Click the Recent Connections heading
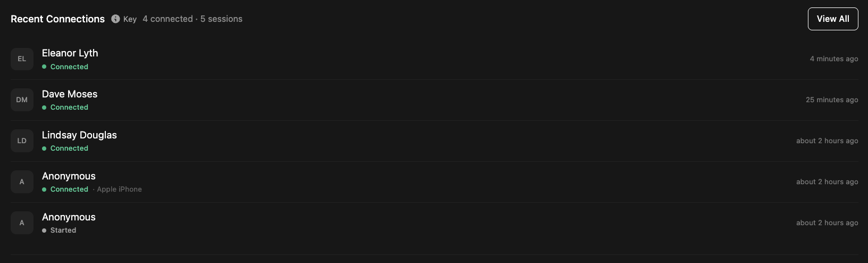The height and width of the screenshot is (263, 868). click(x=57, y=19)
